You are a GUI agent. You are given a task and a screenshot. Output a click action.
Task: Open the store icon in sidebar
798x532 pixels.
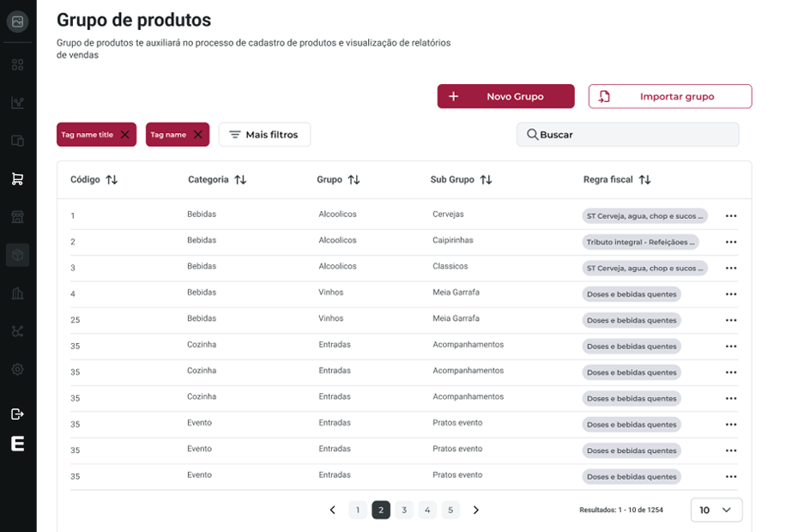17,217
